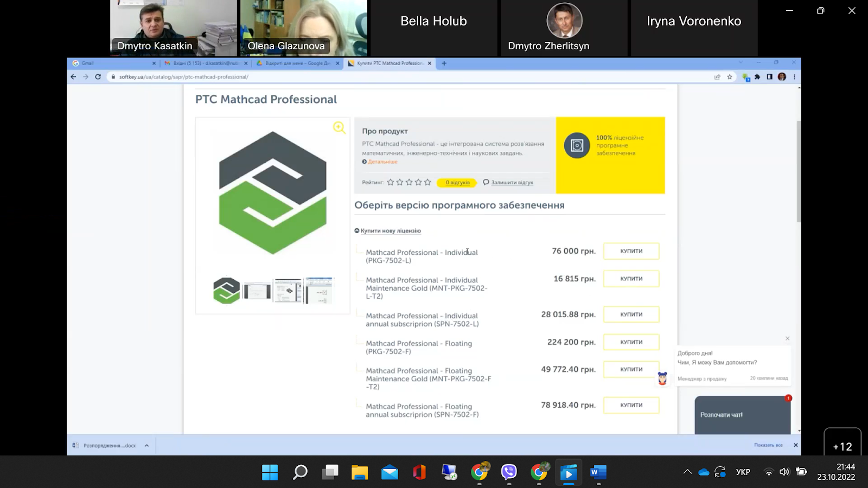Open the Chrome extensions puzzle icon
This screenshot has width=868, height=488.
click(x=757, y=77)
